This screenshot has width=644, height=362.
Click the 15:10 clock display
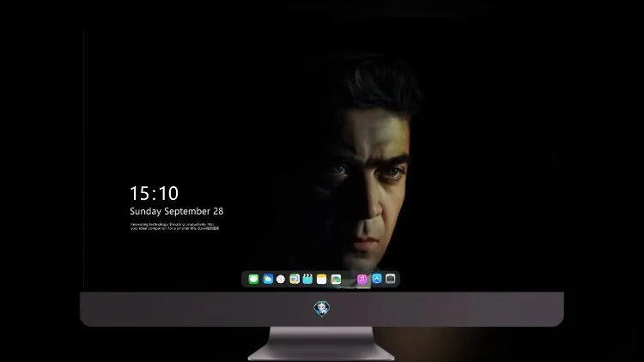click(x=154, y=193)
